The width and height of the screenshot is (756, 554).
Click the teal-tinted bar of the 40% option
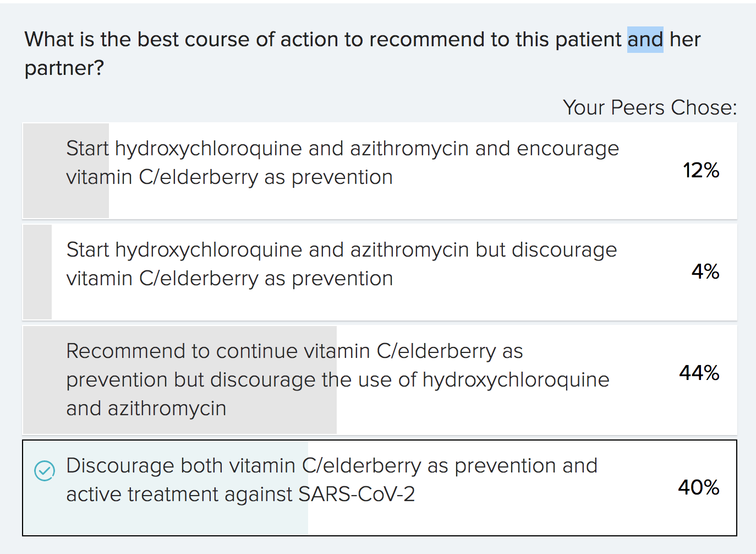166,487
